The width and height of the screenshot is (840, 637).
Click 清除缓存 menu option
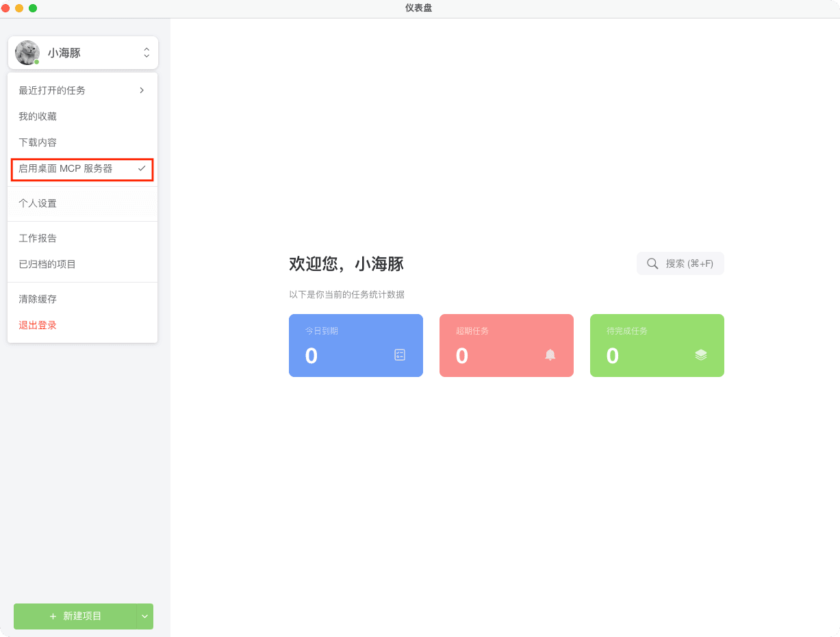point(38,299)
